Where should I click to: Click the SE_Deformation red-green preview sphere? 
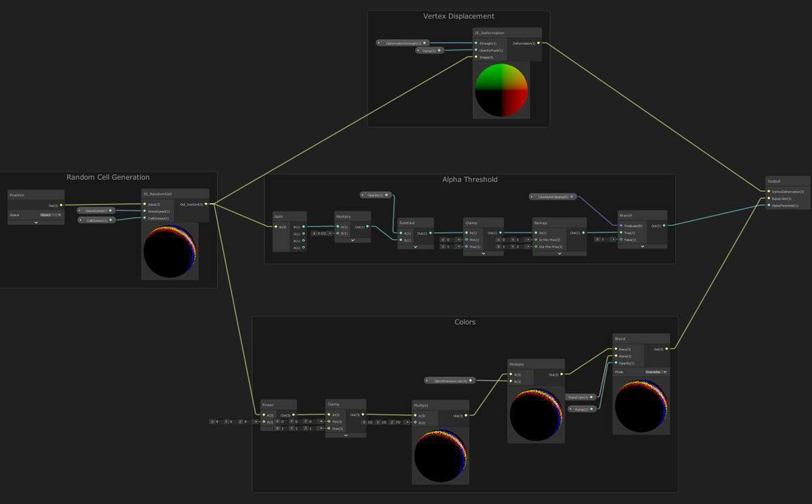click(501, 89)
